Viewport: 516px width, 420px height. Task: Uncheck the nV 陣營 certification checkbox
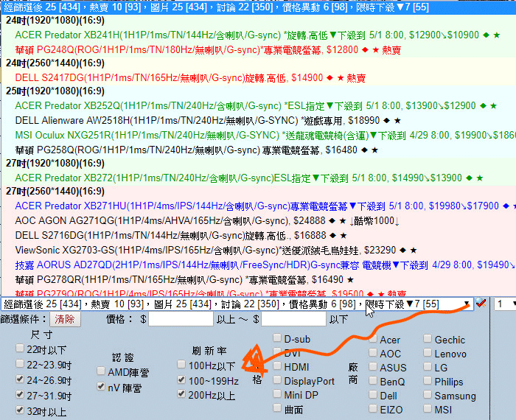click(101, 386)
